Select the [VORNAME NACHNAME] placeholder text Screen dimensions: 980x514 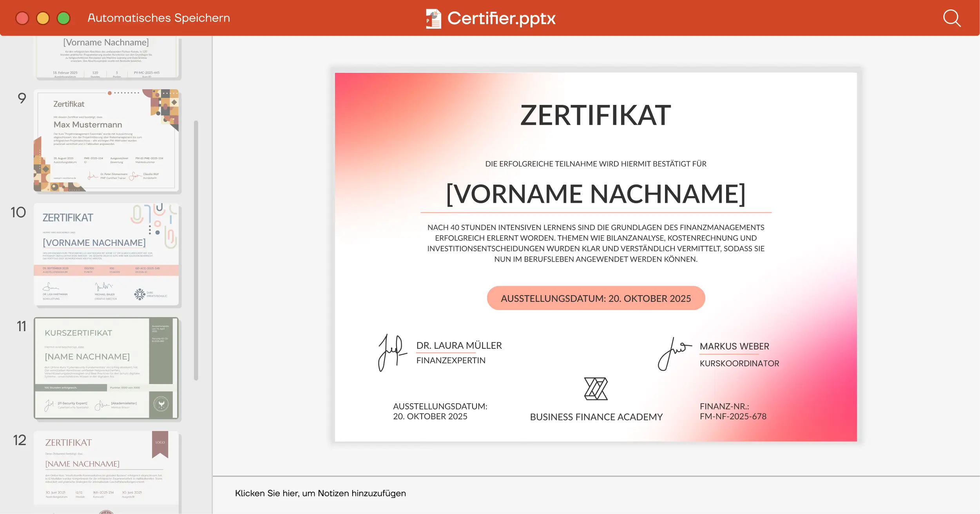click(x=596, y=194)
